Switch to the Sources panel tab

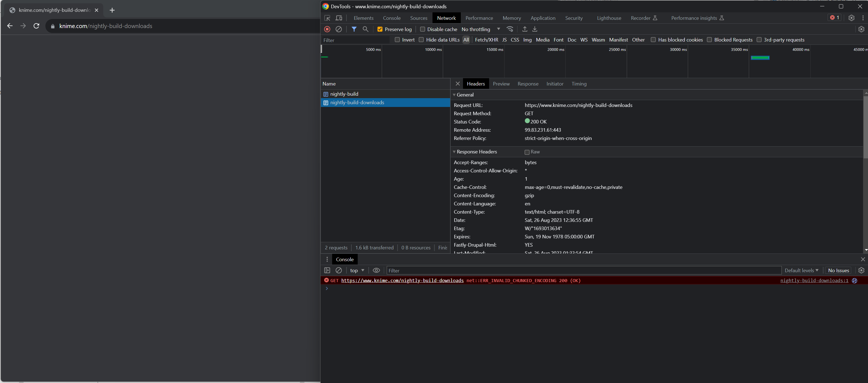pos(418,18)
